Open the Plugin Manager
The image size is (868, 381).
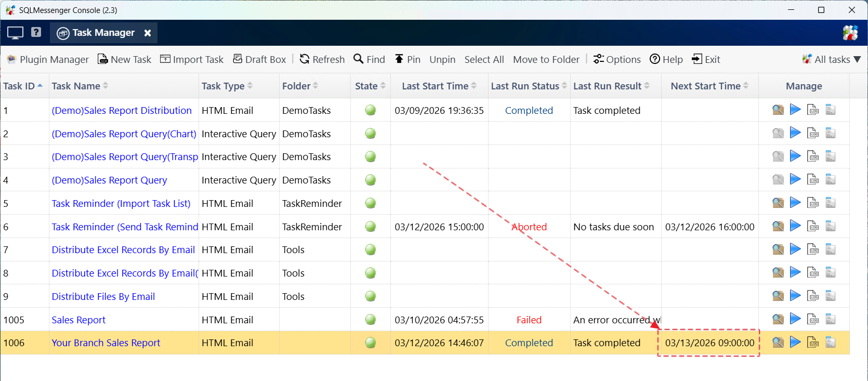(48, 59)
